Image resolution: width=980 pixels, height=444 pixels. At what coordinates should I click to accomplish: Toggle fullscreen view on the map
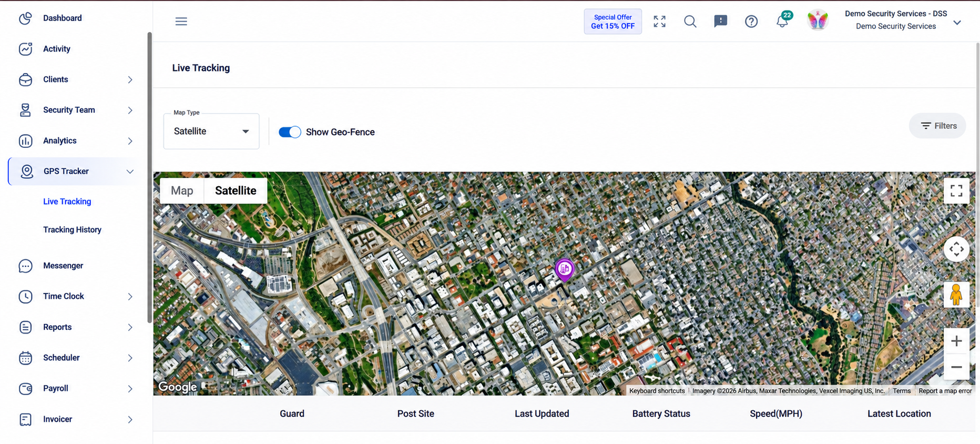(x=956, y=190)
